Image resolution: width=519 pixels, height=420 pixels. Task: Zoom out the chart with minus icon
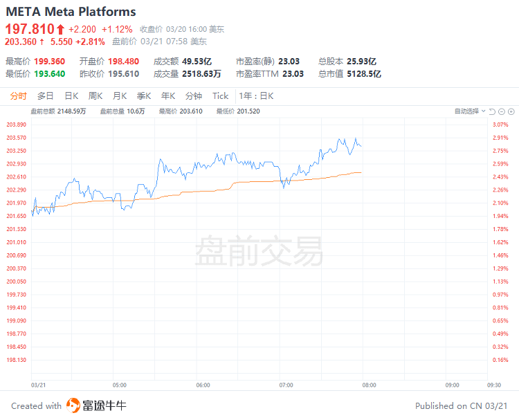(x=502, y=111)
